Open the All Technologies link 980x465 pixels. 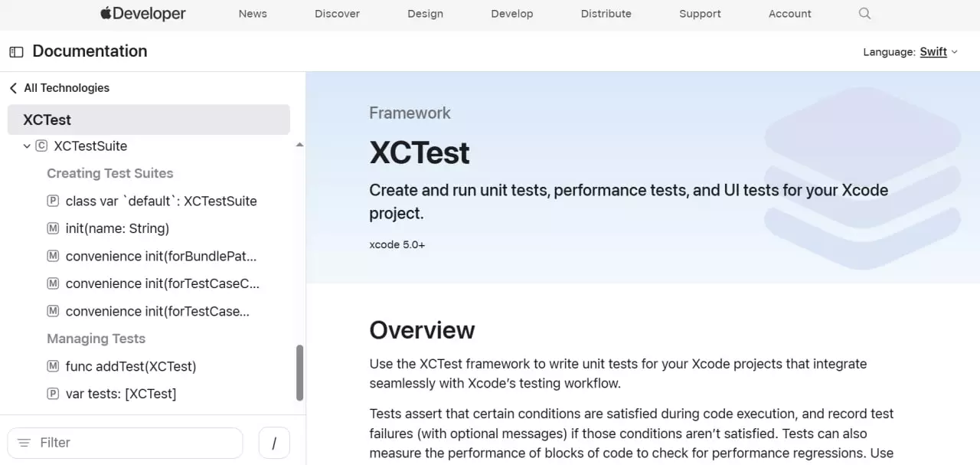coord(65,87)
